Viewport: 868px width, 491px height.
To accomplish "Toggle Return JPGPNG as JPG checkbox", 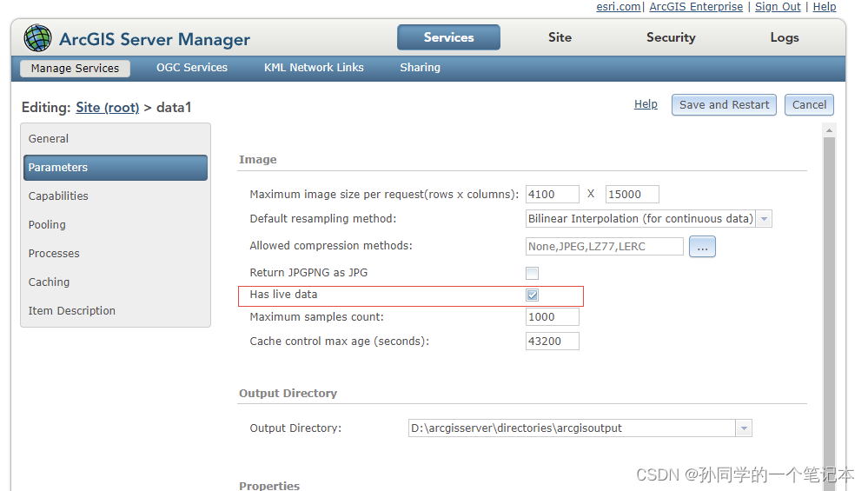I will click(532, 273).
